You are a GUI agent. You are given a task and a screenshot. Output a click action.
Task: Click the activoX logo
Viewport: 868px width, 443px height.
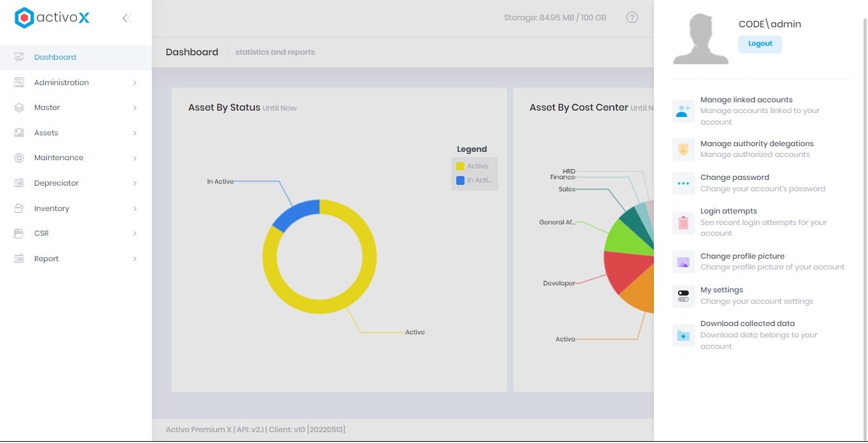tap(52, 18)
